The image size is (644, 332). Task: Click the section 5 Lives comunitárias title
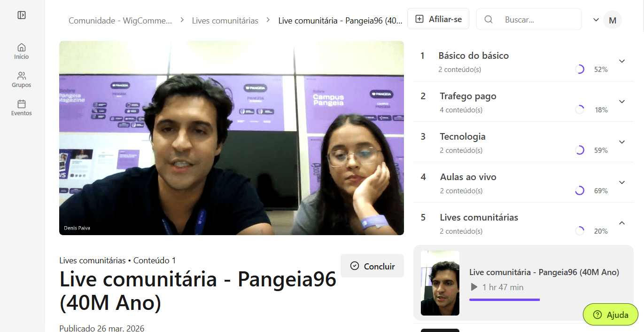pos(479,217)
